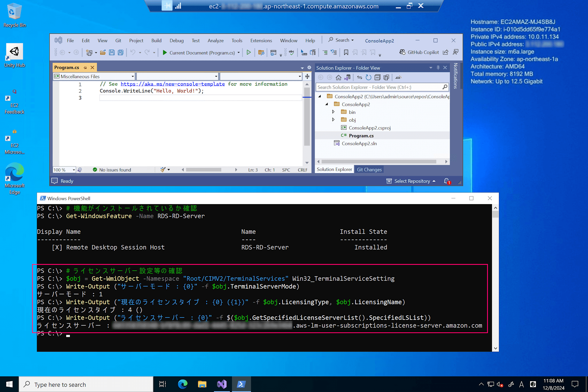Click the taskbar Type here to search box
The width and height of the screenshot is (588, 392).
click(86, 384)
